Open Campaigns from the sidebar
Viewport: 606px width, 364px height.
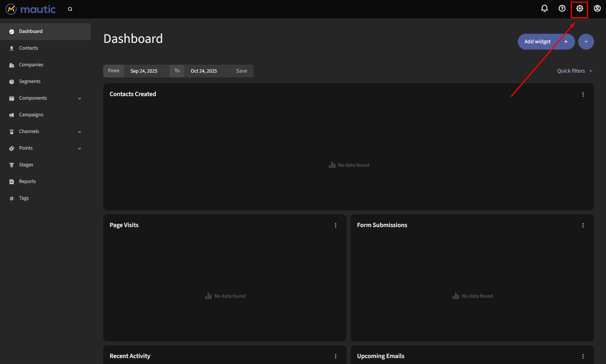coord(31,115)
